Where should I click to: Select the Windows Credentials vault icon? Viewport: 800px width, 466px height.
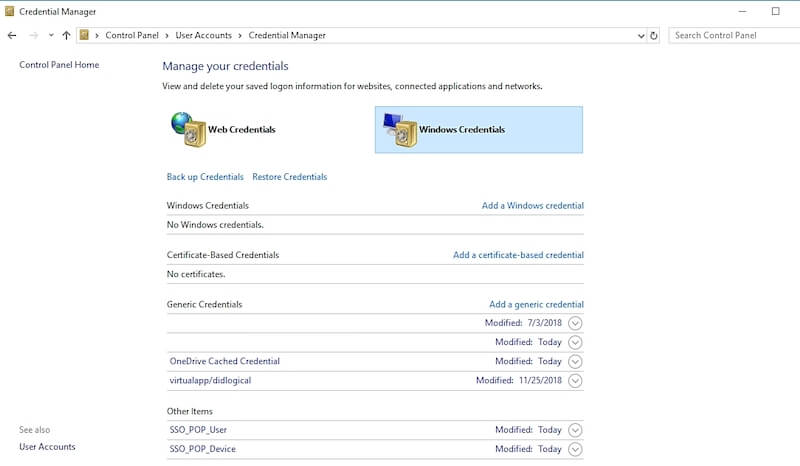401,130
